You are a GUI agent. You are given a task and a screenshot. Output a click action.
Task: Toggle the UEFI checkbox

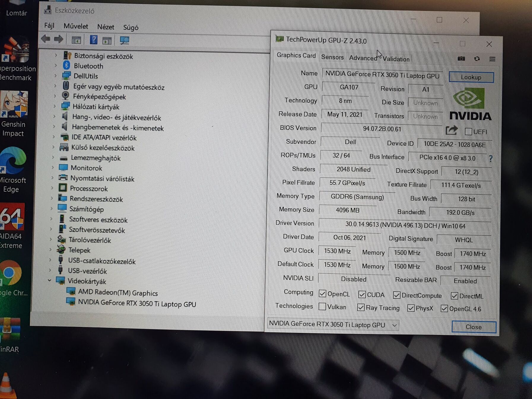click(468, 131)
